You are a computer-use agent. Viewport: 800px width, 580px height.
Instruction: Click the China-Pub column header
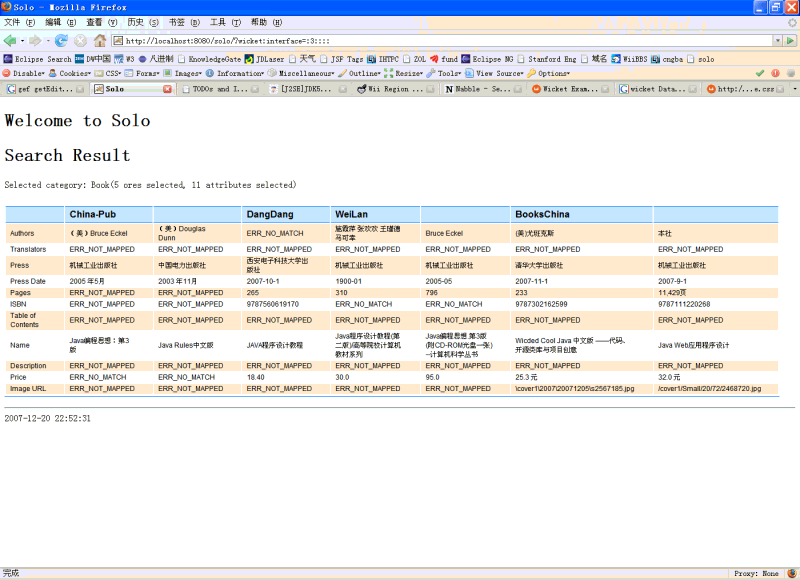tap(108, 214)
